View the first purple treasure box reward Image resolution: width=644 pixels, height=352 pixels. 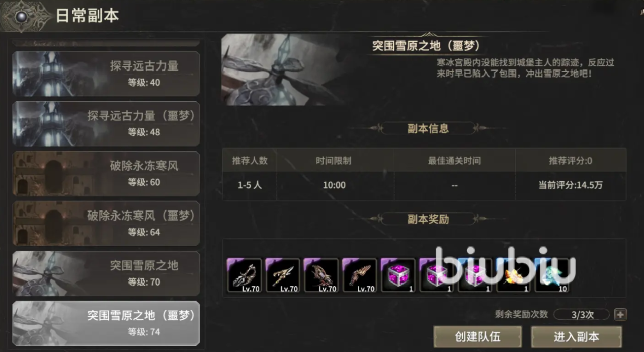pos(397,275)
